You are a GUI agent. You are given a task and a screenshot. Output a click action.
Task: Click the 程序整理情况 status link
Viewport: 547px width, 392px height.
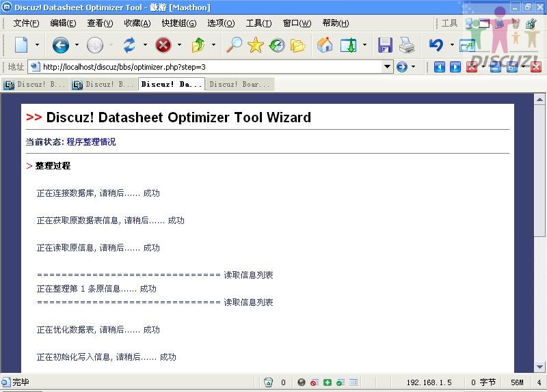click(x=91, y=142)
